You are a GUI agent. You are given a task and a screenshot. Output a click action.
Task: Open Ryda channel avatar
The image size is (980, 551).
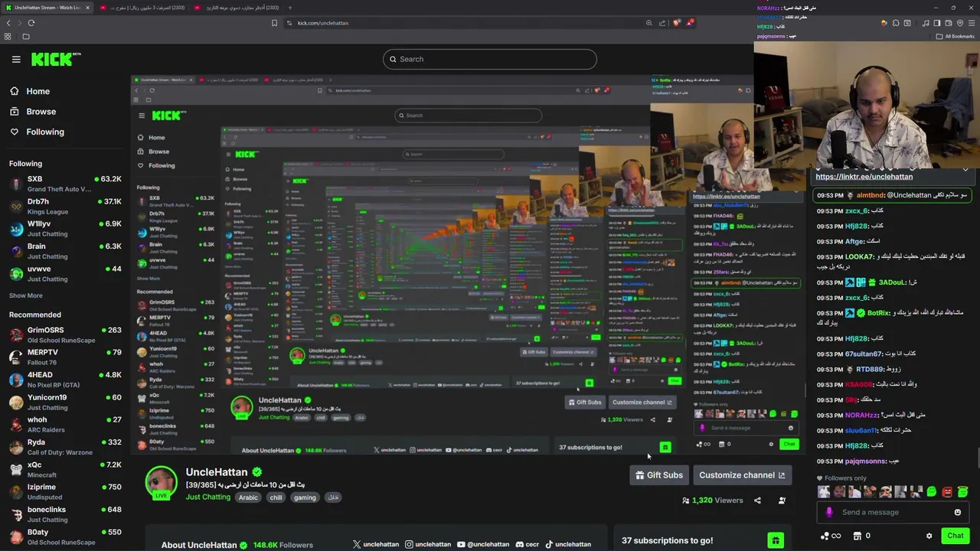[x=16, y=448]
